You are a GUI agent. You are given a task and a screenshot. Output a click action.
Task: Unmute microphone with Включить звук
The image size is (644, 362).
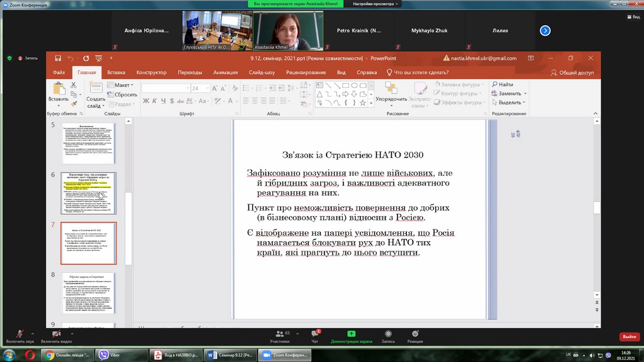[20, 334]
